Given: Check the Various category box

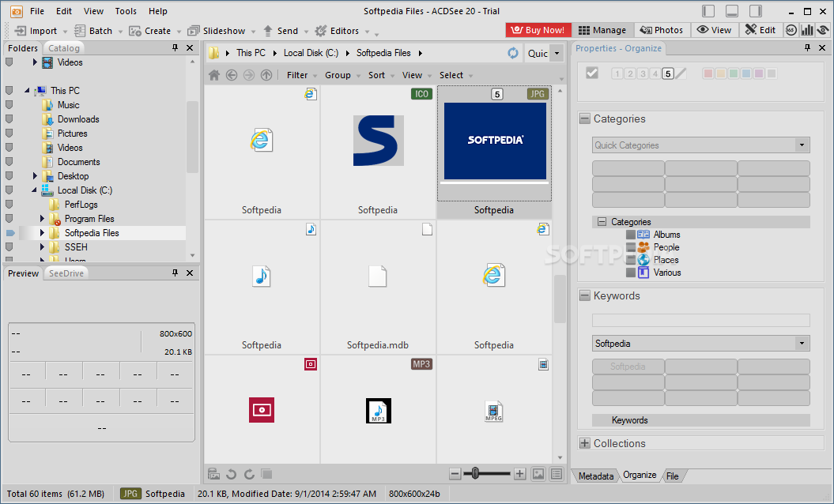Looking at the screenshot, I should [631, 273].
